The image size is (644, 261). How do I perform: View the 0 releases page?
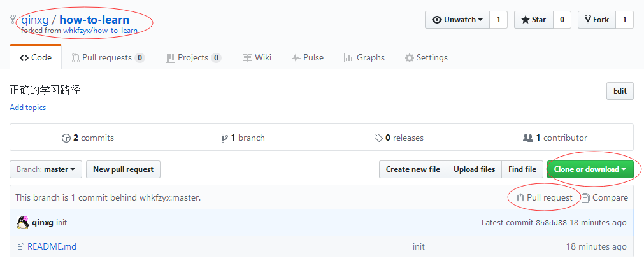[399, 138]
